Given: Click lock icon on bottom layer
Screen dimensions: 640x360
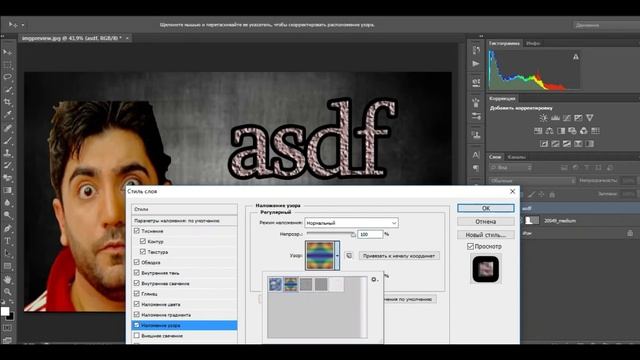Looking at the screenshot, I should pos(630,233).
